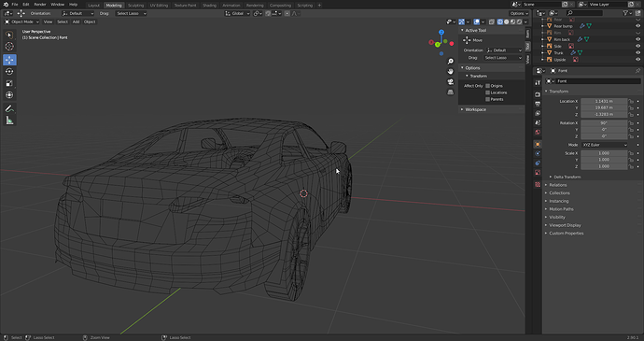The image size is (644, 341).
Task: Click the Scale X value field
Action: pyautogui.click(x=604, y=153)
